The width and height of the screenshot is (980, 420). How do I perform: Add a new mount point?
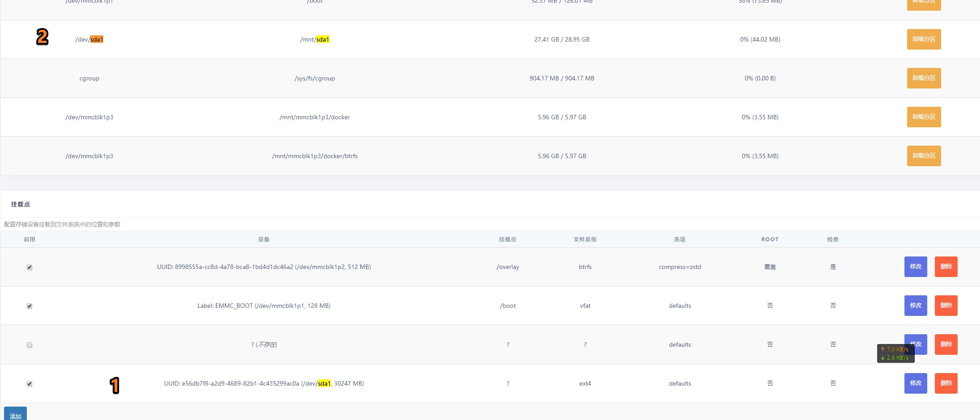pos(15,414)
